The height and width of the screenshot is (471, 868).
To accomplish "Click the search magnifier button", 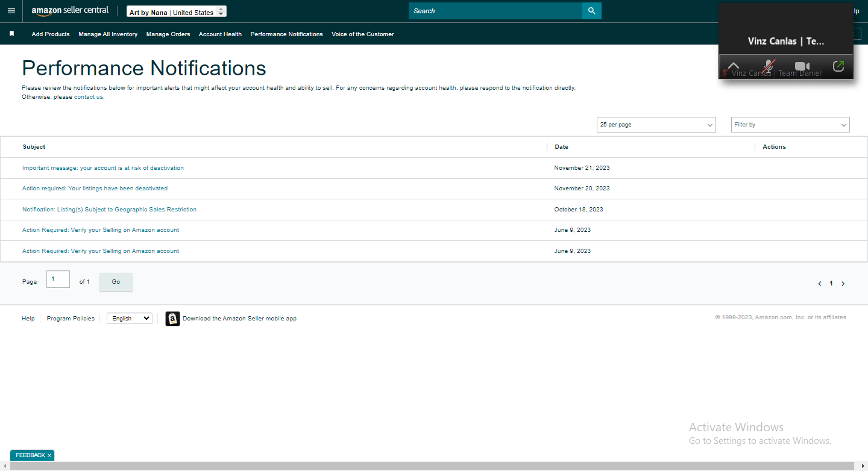I will (591, 11).
